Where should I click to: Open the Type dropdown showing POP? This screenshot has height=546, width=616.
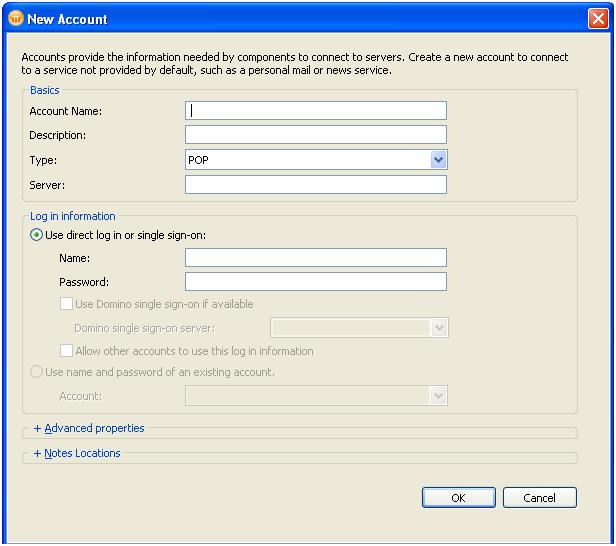tap(316, 160)
